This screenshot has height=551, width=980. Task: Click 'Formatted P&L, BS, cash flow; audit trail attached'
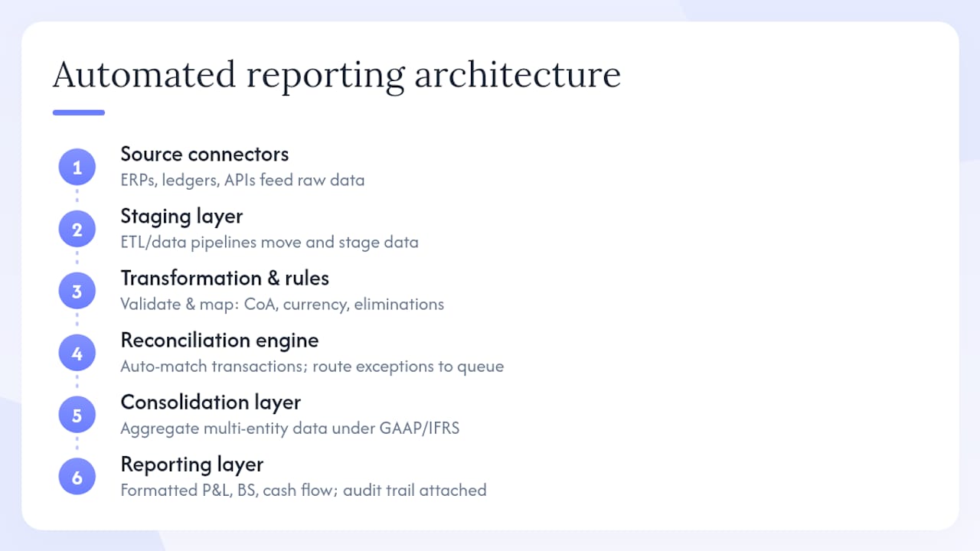[303, 491]
